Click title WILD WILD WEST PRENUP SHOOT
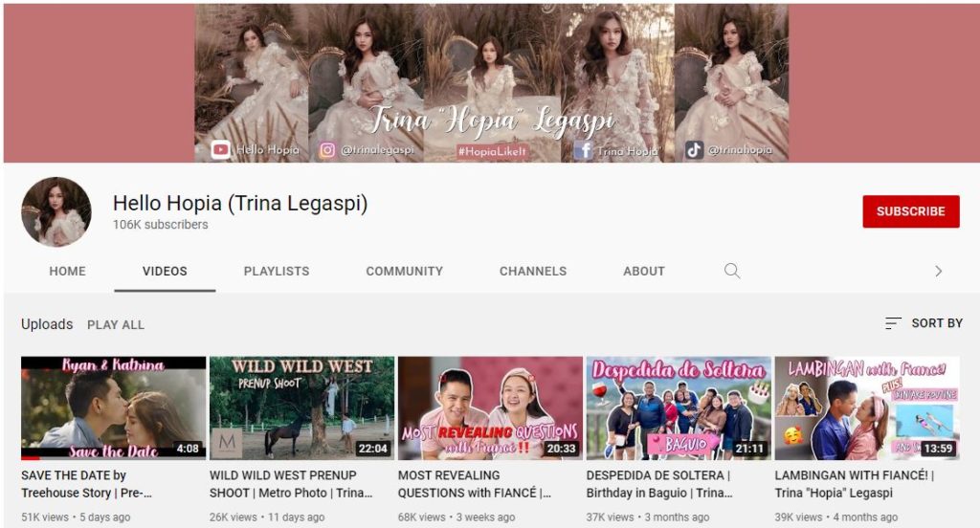The width and height of the screenshot is (980, 528). pyautogui.click(x=291, y=484)
